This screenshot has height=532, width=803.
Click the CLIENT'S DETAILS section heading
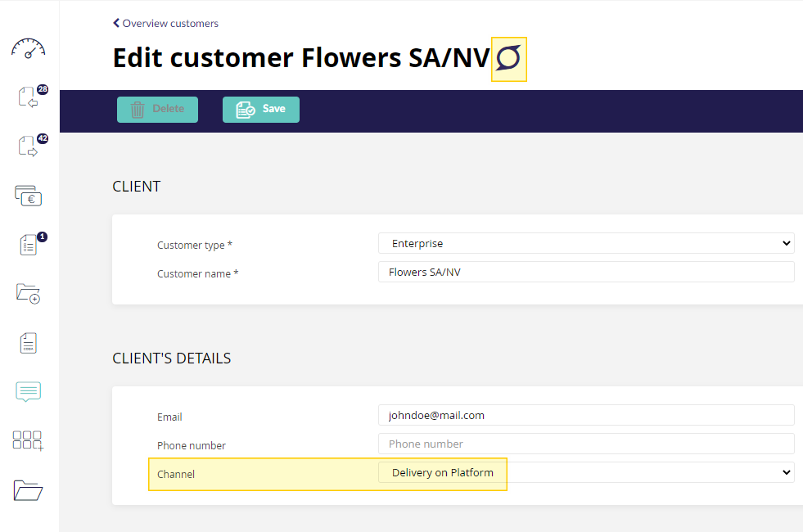click(x=172, y=358)
